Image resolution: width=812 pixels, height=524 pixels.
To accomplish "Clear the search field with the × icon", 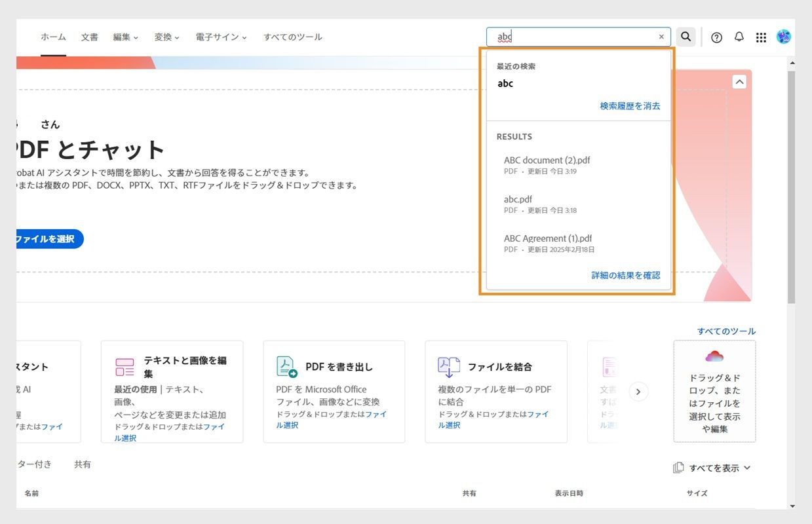I will pos(661,37).
